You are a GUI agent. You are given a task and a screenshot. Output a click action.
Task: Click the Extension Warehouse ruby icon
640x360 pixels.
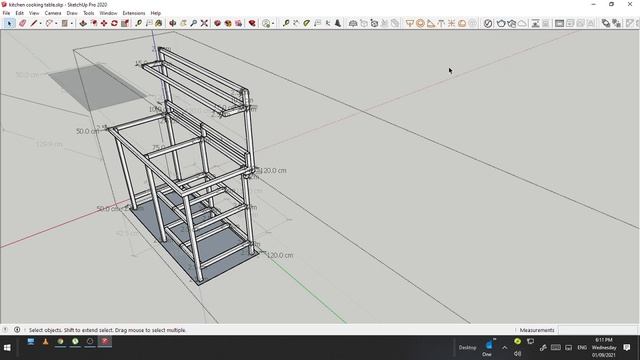(252, 23)
